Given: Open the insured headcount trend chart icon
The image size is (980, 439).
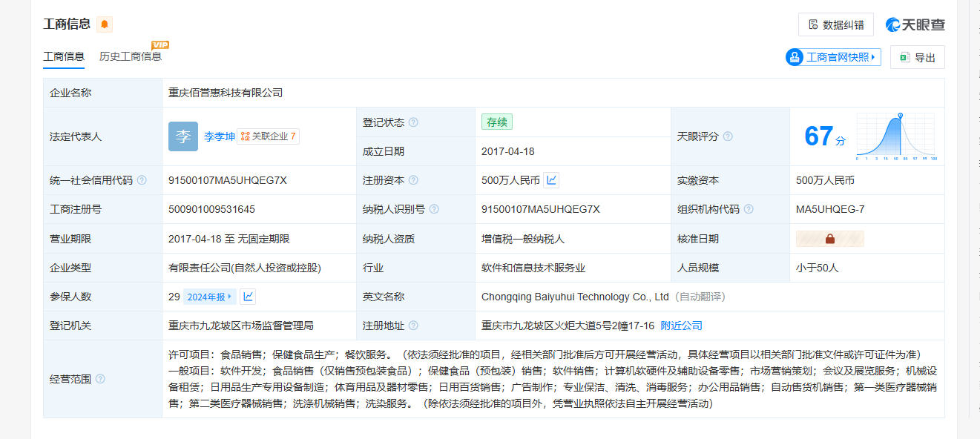Looking at the screenshot, I should 249,297.
